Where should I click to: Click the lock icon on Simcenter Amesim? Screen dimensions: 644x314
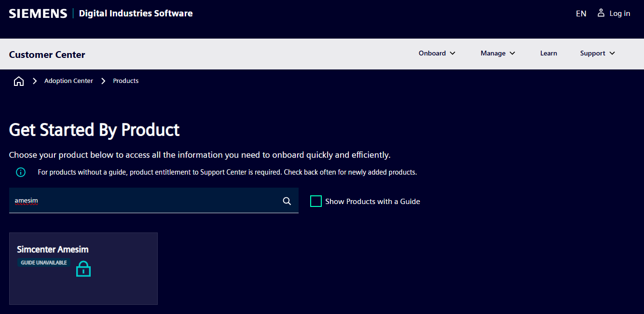(x=83, y=269)
